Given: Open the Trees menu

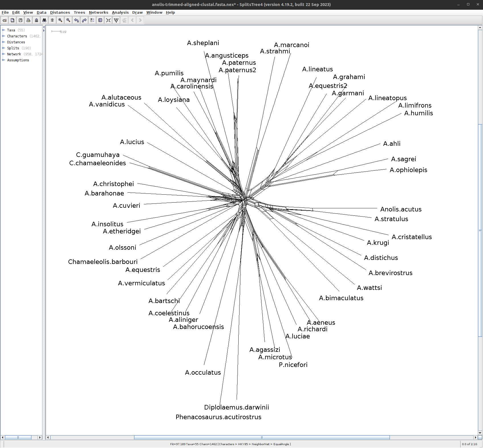Looking at the screenshot, I should (79, 13).
